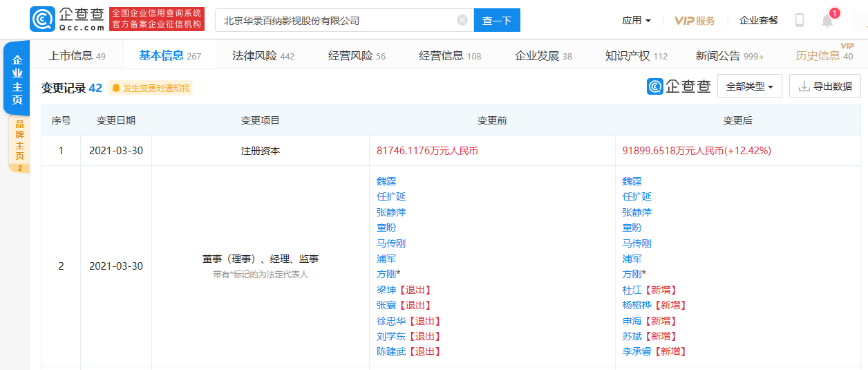The height and width of the screenshot is (370, 868).
Task: Open 任扩延 in the 变更前 column
Action: click(x=391, y=196)
